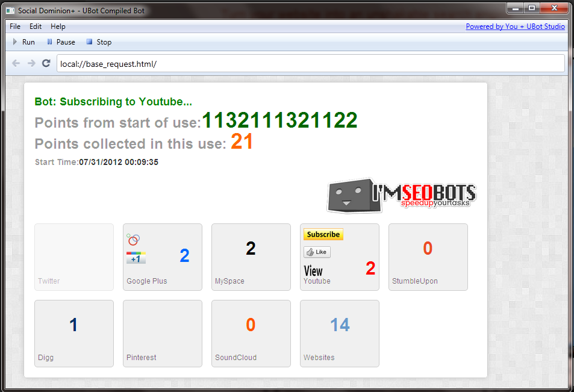The width and height of the screenshot is (574, 392).
Task: Open the StumbleUpon tile
Action: point(428,257)
